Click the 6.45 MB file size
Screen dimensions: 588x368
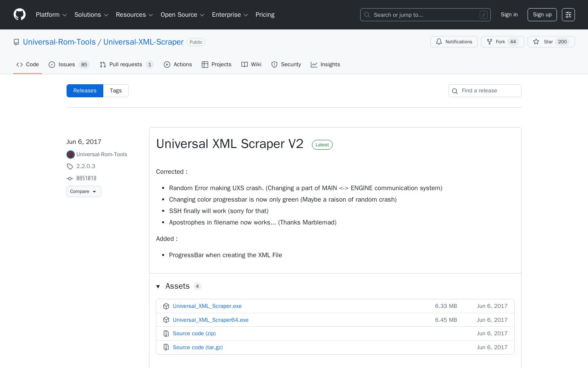coord(446,320)
